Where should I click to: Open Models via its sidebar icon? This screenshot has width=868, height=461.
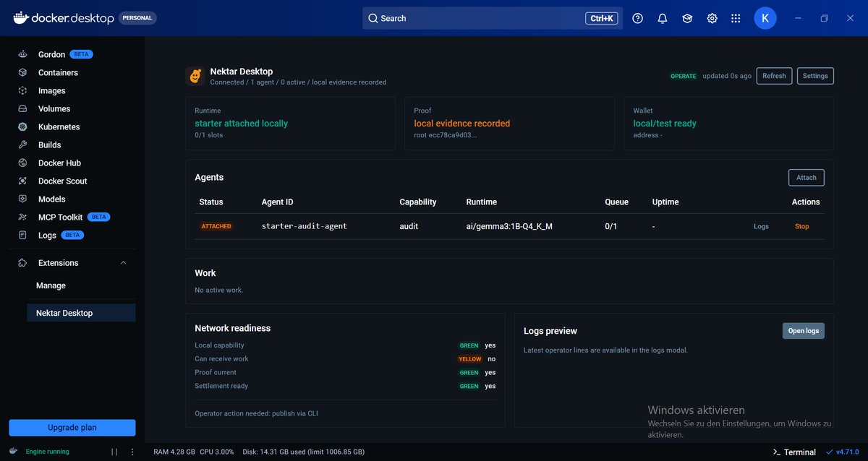[x=23, y=199]
